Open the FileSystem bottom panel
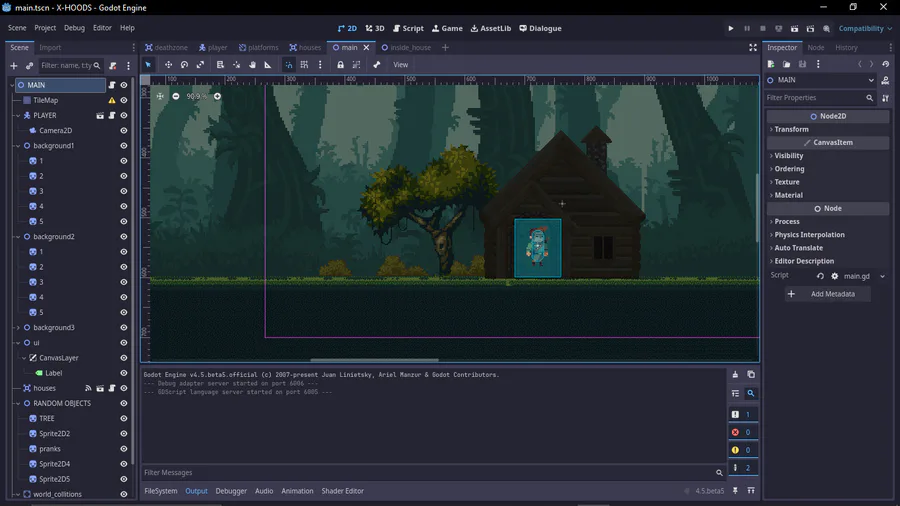The height and width of the screenshot is (506, 900). 161,491
